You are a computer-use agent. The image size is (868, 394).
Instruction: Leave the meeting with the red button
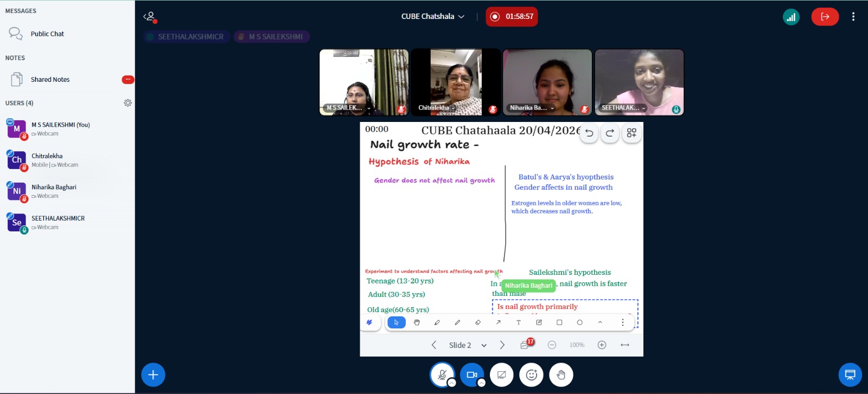[825, 17]
